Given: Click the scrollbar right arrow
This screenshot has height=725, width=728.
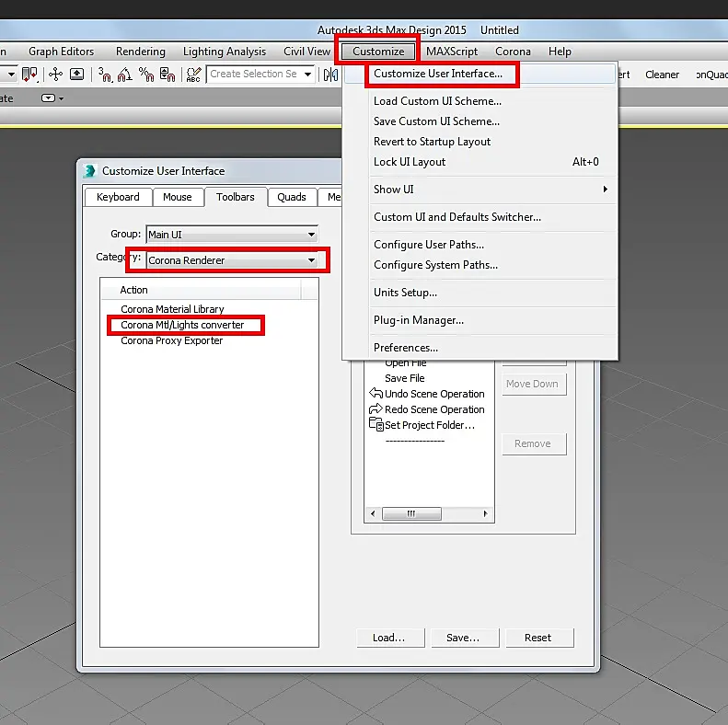Looking at the screenshot, I should tap(485, 513).
